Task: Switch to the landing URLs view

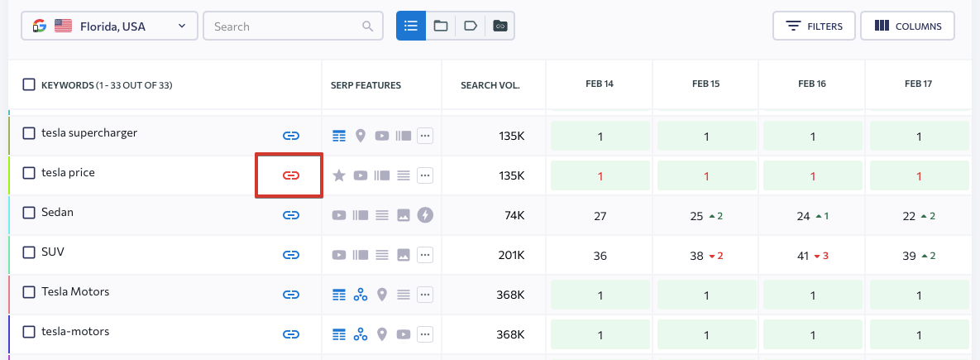Action: [x=500, y=26]
